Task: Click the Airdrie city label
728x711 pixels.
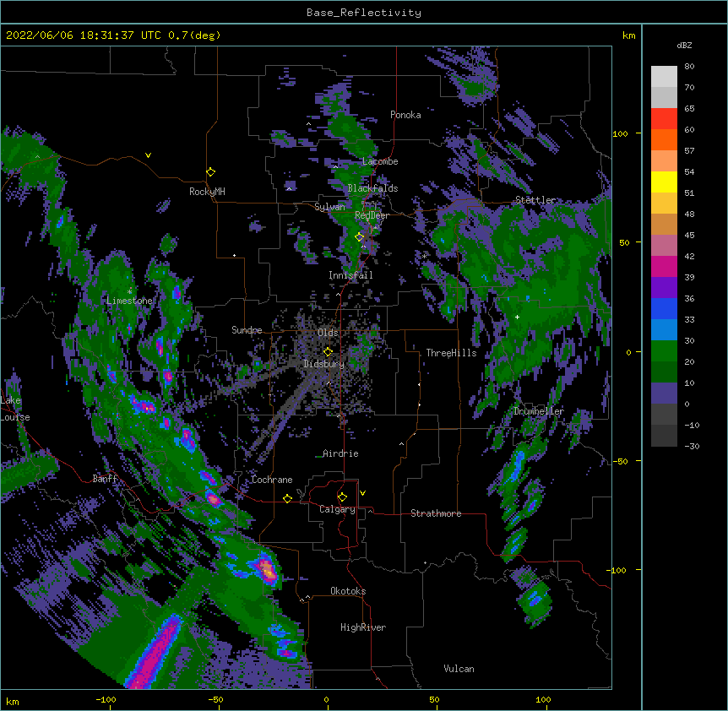Action: [340, 453]
